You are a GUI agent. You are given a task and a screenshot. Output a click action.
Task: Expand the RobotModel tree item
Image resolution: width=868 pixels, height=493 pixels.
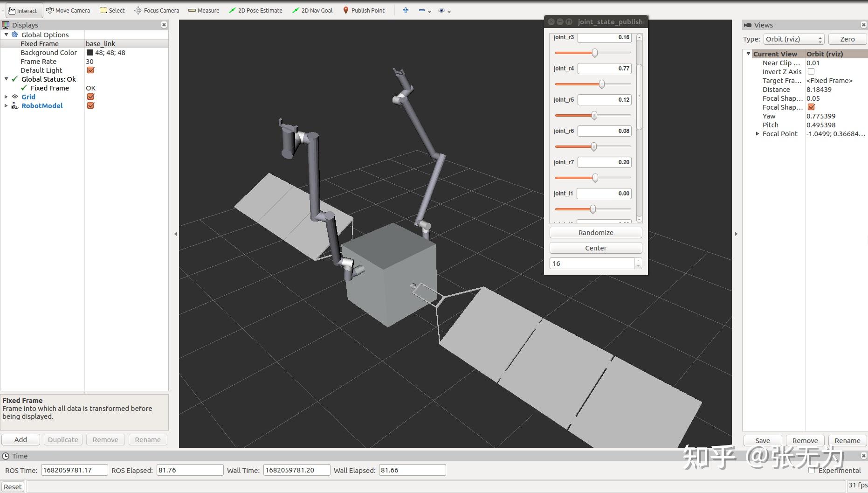pos(6,105)
